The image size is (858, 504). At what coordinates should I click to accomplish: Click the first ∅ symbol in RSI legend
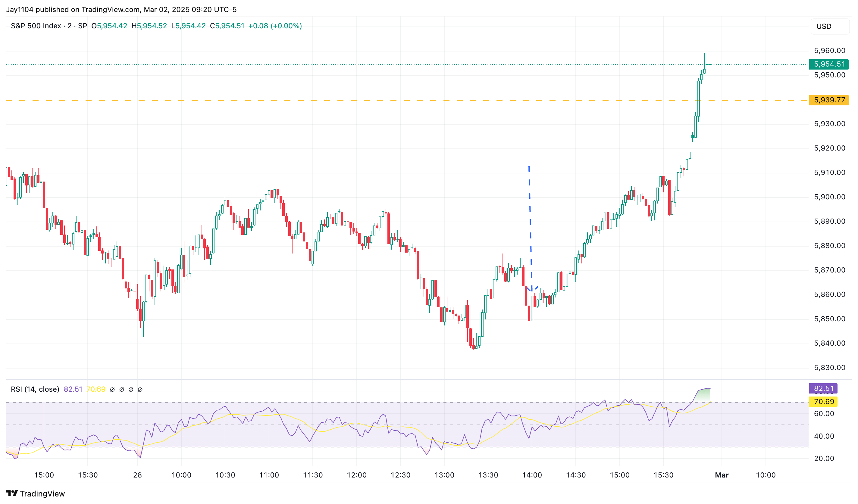coord(112,389)
